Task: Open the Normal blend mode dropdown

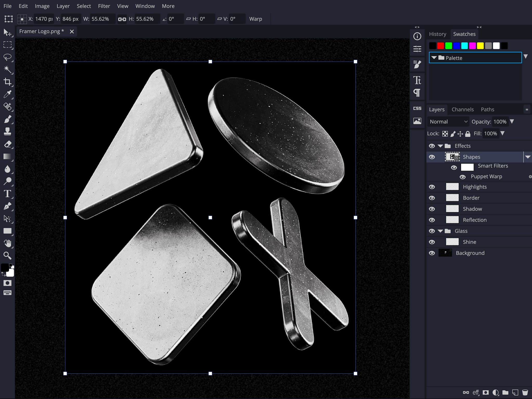Action: [x=448, y=122]
